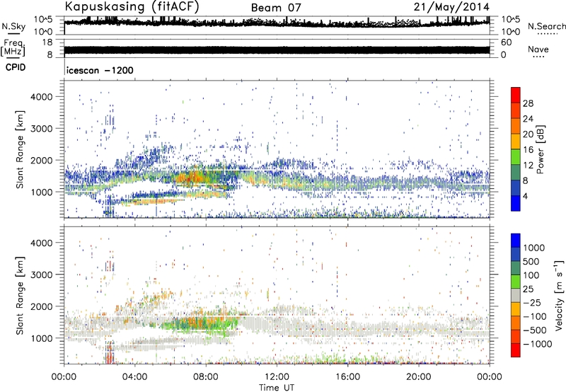
Task: Select the black frequency band panel
Action: (x=277, y=50)
